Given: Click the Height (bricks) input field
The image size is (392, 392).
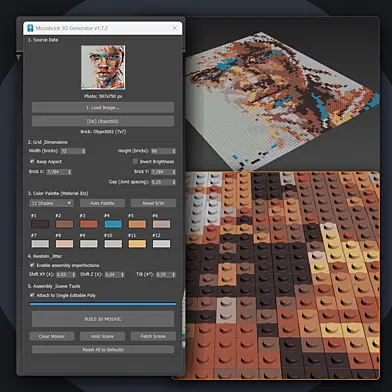Looking at the screenshot, I should tap(161, 151).
